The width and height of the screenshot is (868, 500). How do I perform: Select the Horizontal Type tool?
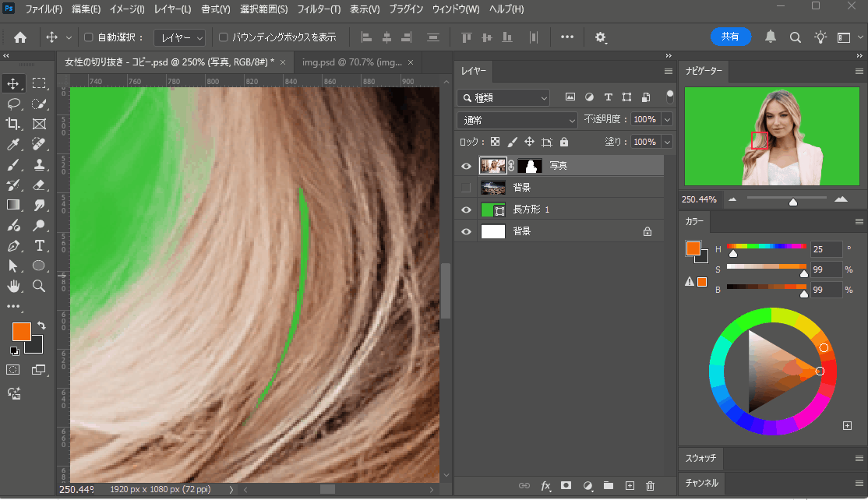(x=39, y=246)
